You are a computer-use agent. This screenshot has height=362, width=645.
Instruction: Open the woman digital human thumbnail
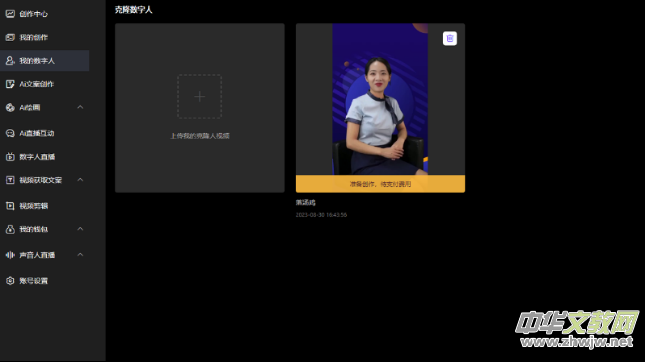pos(380,99)
